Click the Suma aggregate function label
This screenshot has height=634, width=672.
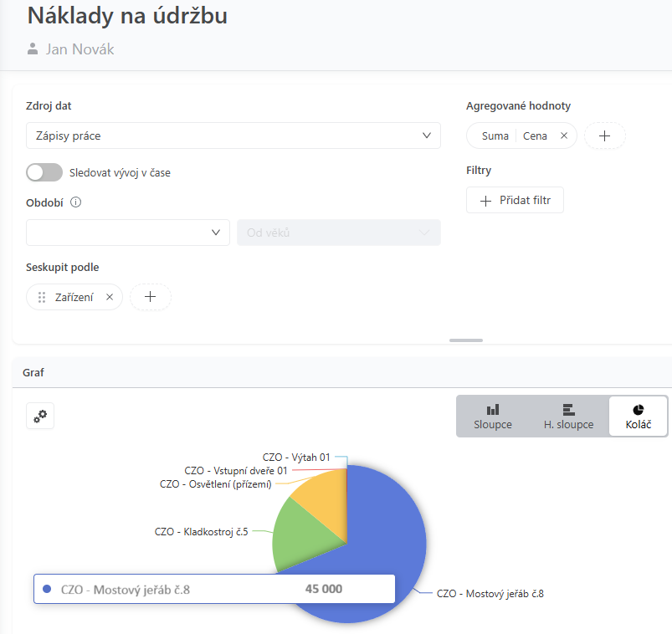coord(495,135)
